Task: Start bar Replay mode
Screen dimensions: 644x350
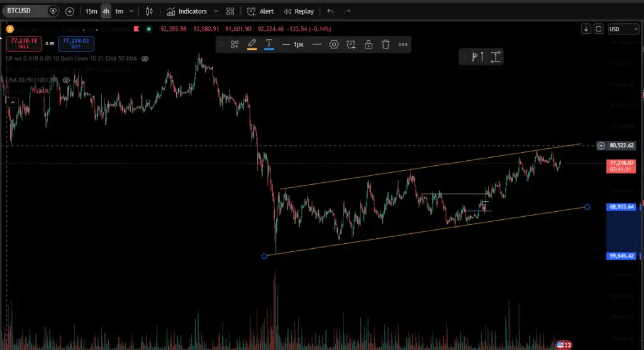Action: pyautogui.click(x=299, y=11)
